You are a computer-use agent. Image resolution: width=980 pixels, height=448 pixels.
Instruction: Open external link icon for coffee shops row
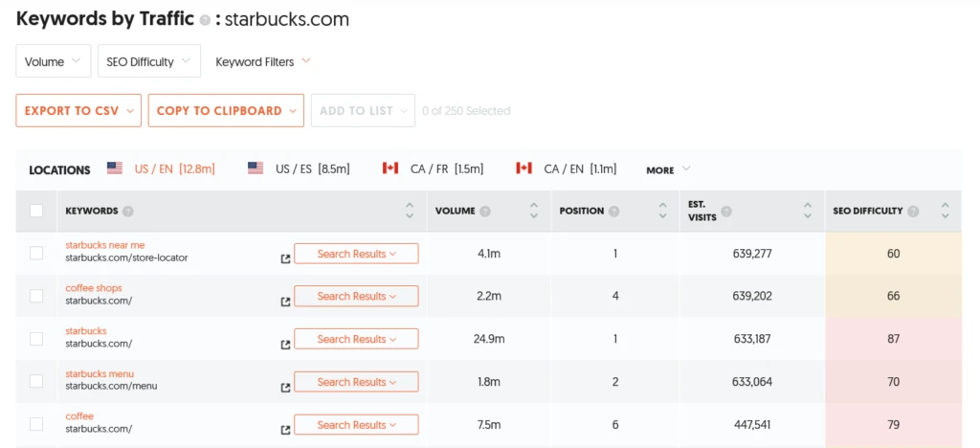point(285,302)
